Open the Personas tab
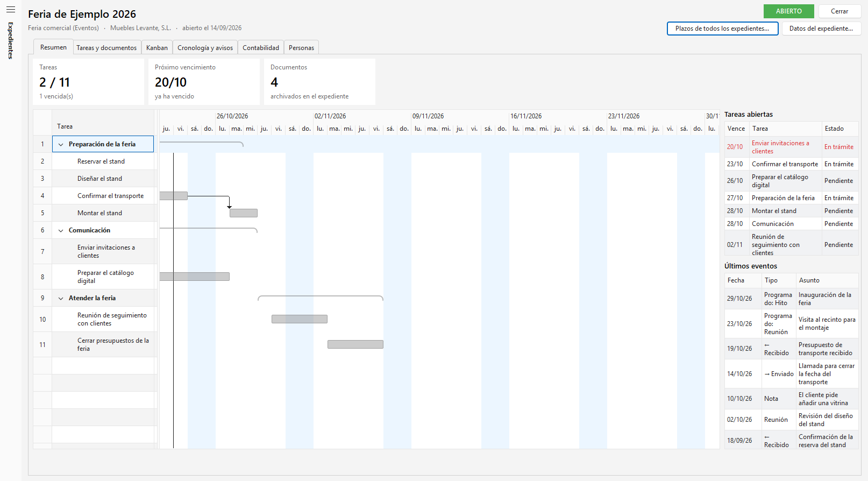Image resolution: width=868 pixels, height=481 pixels. [301, 48]
